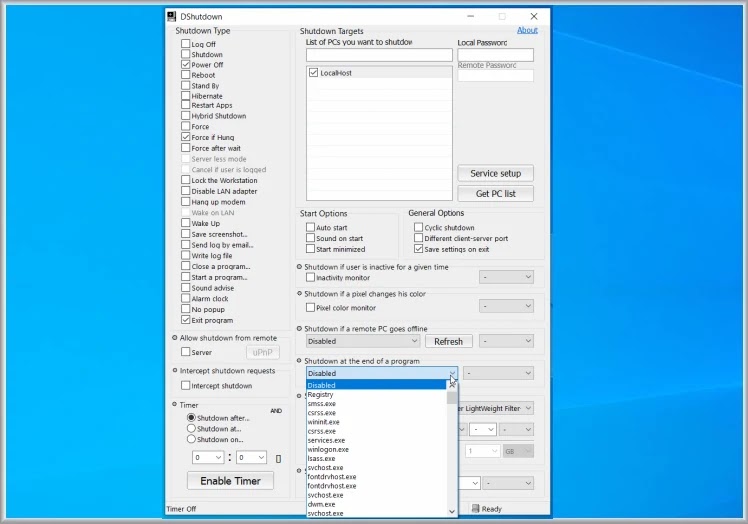This screenshot has height=524, width=748.
Task: Click the status bar icon beside Ready
Action: [x=475, y=509]
